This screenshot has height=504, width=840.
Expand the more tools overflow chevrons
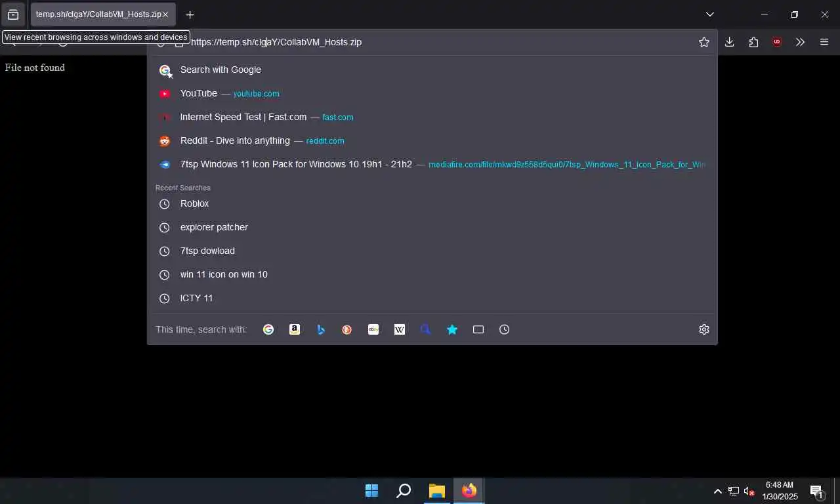(800, 42)
